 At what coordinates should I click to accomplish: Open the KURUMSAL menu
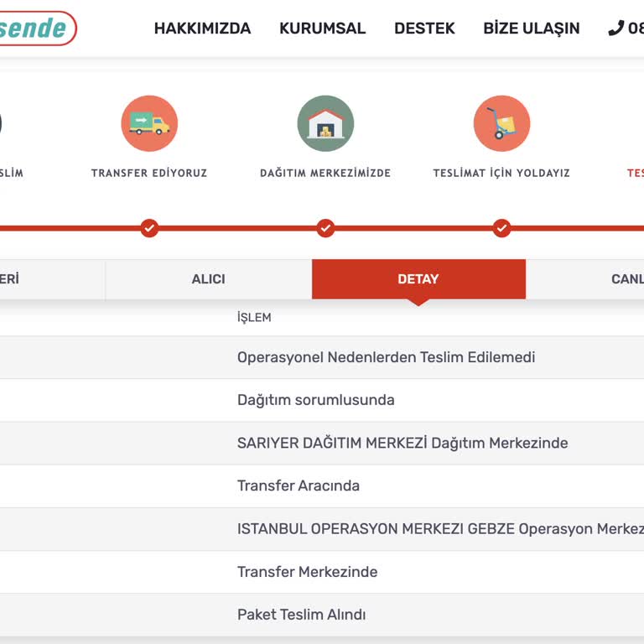click(x=322, y=29)
